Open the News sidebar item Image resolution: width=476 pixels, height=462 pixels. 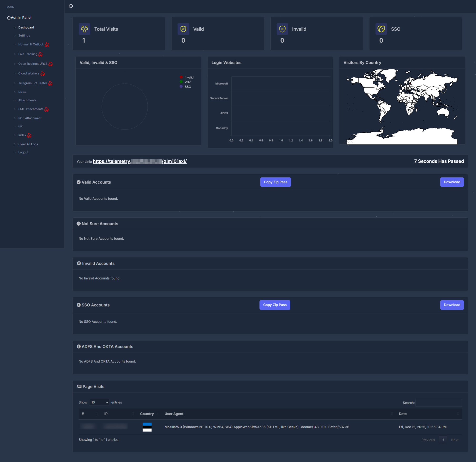click(x=22, y=92)
